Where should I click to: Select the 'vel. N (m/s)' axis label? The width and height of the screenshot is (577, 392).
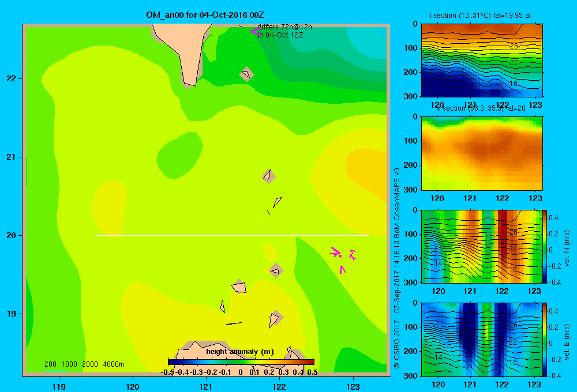[567, 248]
